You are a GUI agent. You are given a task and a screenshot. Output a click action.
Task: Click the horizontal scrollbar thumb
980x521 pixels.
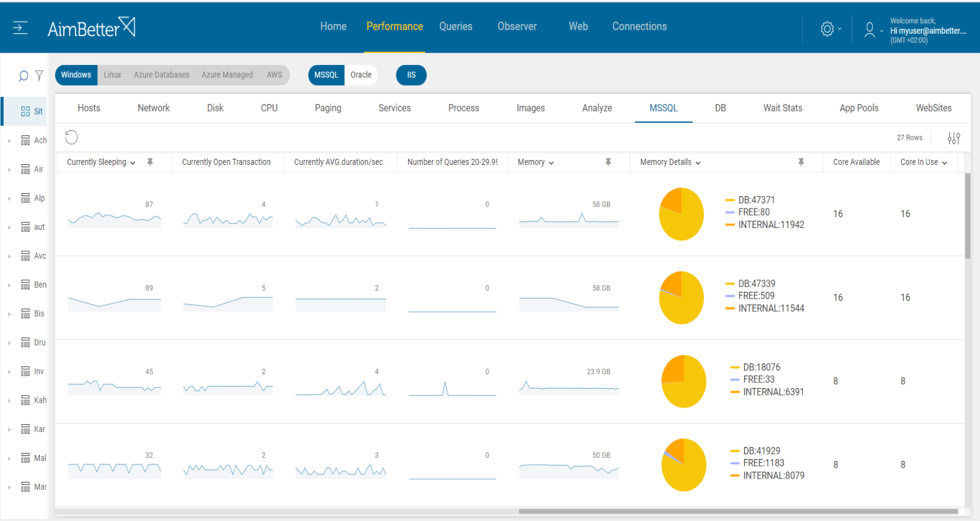click(x=738, y=511)
